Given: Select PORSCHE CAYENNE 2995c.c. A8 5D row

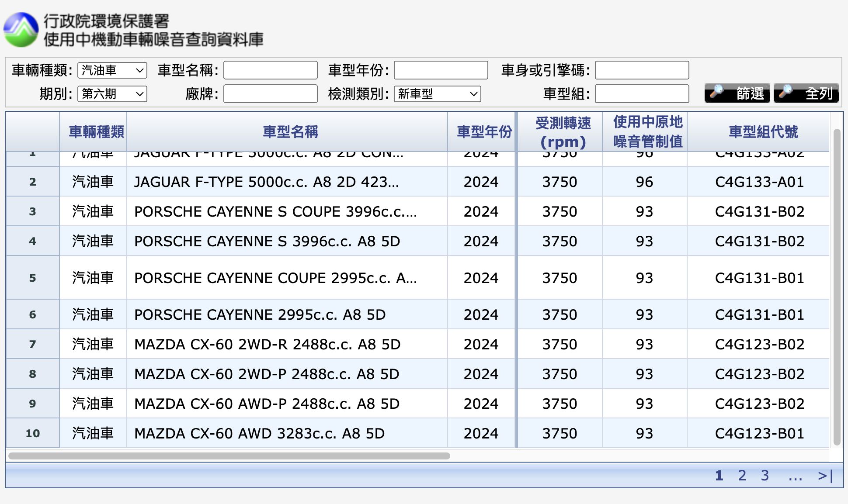Looking at the screenshot, I should coord(417,314).
